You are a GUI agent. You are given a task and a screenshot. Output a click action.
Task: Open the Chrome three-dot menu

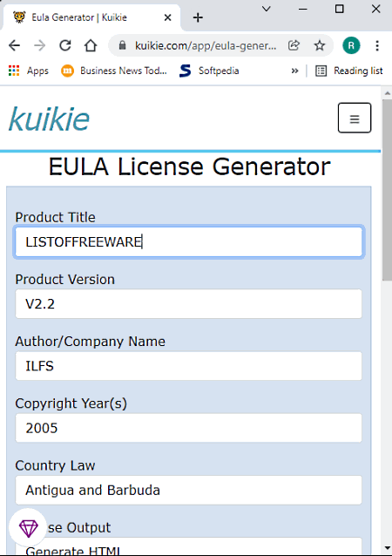coord(377,45)
